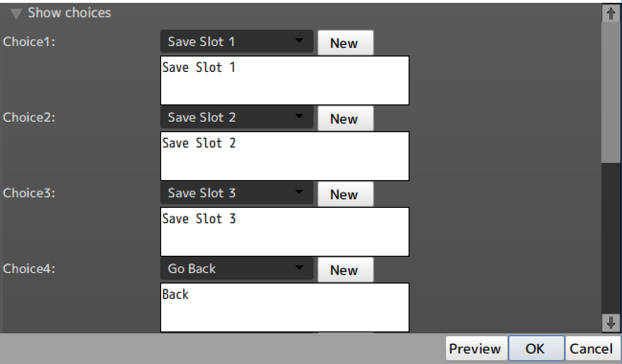The height and width of the screenshot is (364, 622).
Task: Click the Save Slot 1 text box
Action: click(x=284, y=80)
